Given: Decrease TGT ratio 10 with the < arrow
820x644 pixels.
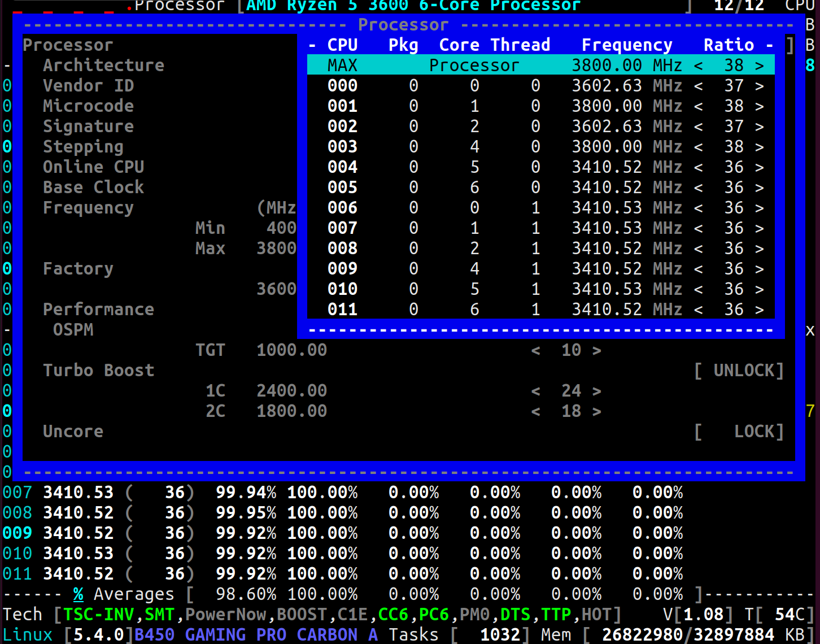Looking at the screenshot, I should tap(535, 350).
